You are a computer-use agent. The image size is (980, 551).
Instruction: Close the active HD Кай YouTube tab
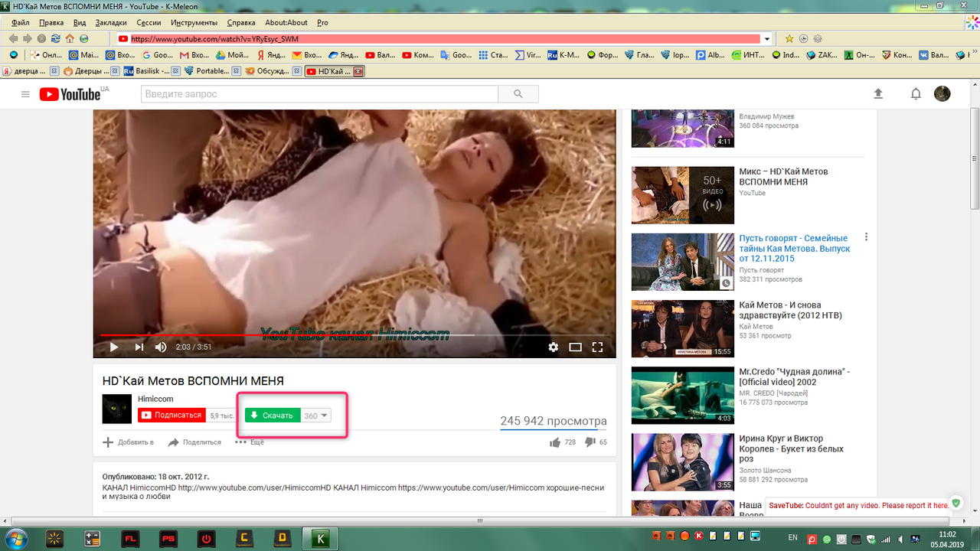(x=358, y=71)
